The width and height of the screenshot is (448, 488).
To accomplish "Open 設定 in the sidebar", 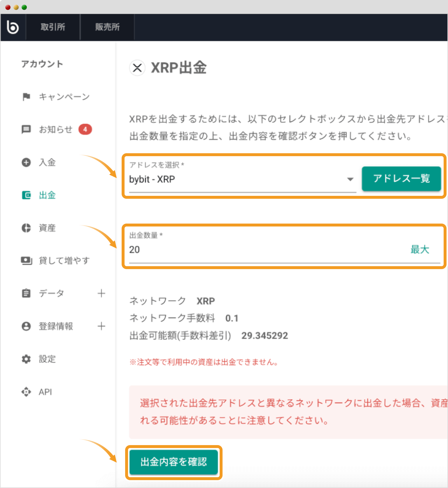I will click(x=47, y=359).
